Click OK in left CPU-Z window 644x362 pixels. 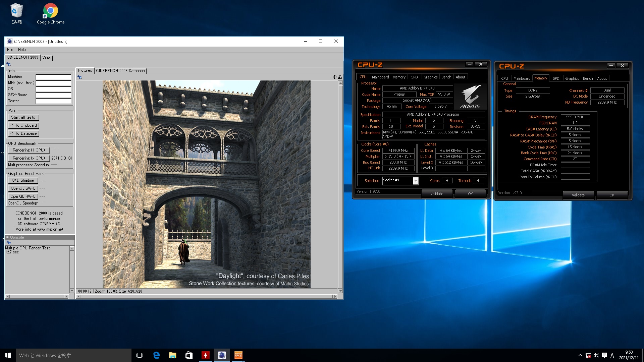[470, 194]
